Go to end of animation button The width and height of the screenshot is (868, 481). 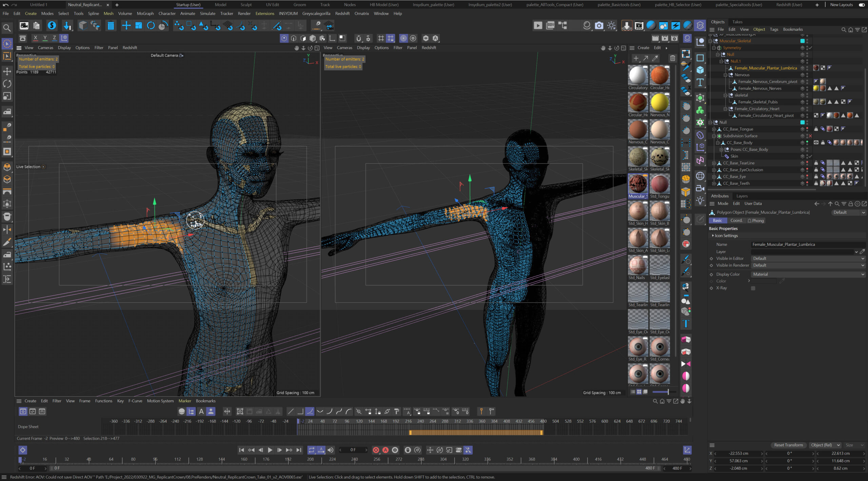tap(299, 450)
